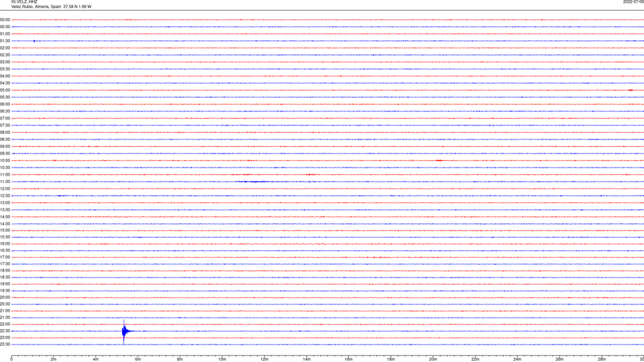The image size is (644, 362).
Task: Click the '14:00' trace time label
Action: [5, 217]
